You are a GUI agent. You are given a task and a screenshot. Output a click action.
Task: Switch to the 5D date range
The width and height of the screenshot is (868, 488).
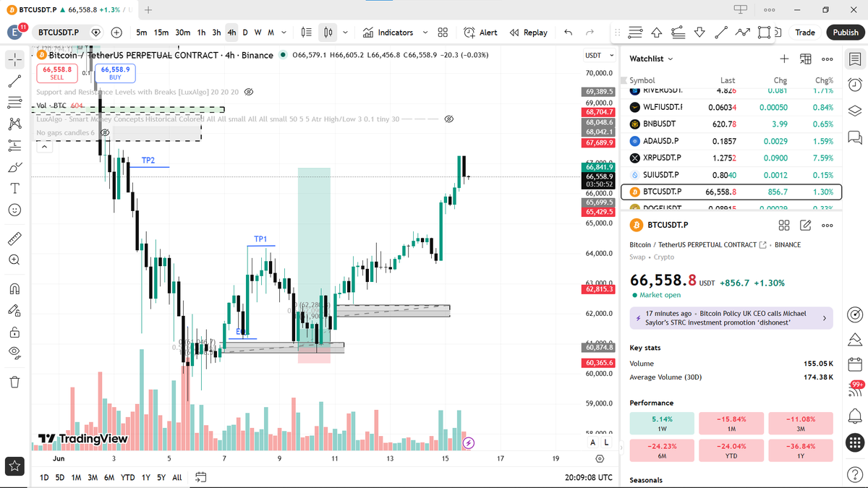point(60,477)
